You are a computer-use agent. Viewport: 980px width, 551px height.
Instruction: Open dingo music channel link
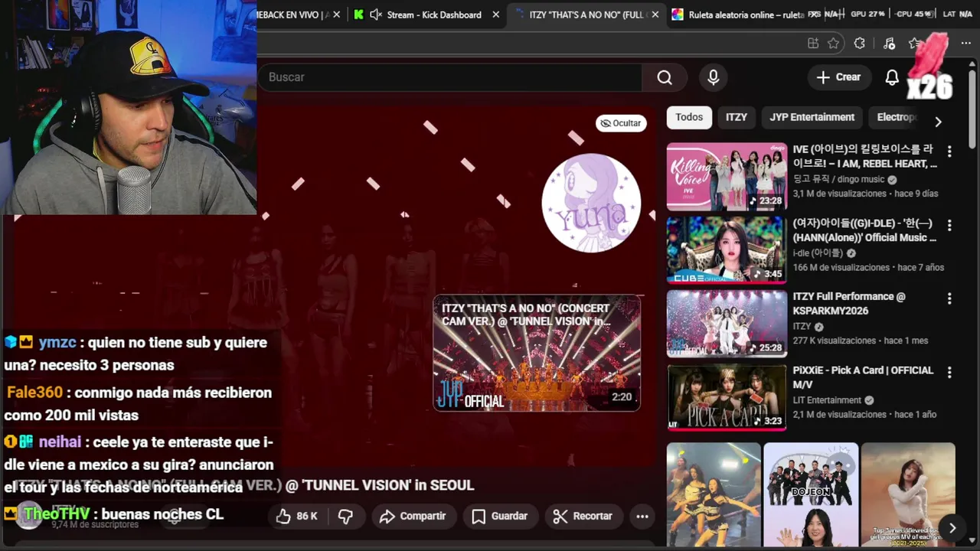(838, 179)
